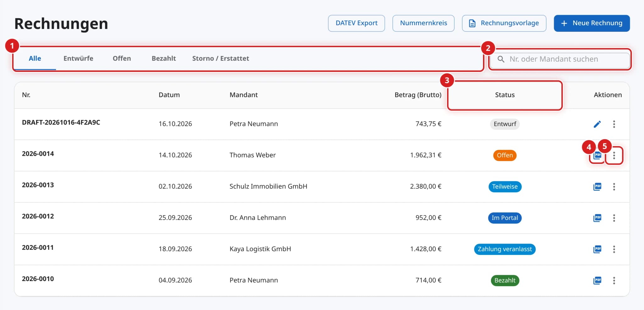Open PDF of invoice 2026-0014
The width and height of the screenshot is (644, 310).
(x=597, y=155)
